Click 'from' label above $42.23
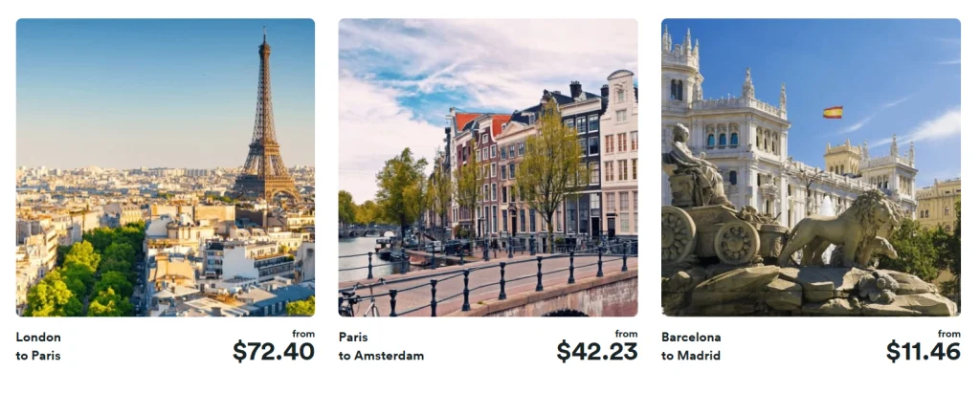The image size is (980, 393). pyautogui.click(x=626, y=333)
